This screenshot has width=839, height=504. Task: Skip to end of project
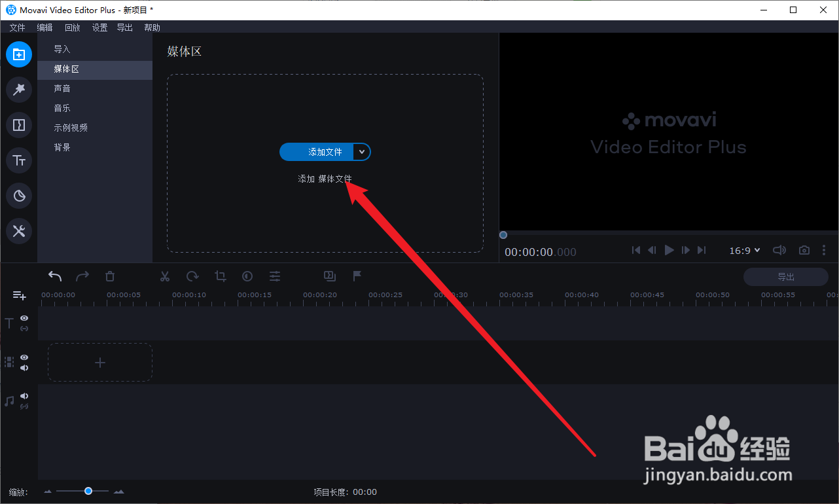point(702,250)
